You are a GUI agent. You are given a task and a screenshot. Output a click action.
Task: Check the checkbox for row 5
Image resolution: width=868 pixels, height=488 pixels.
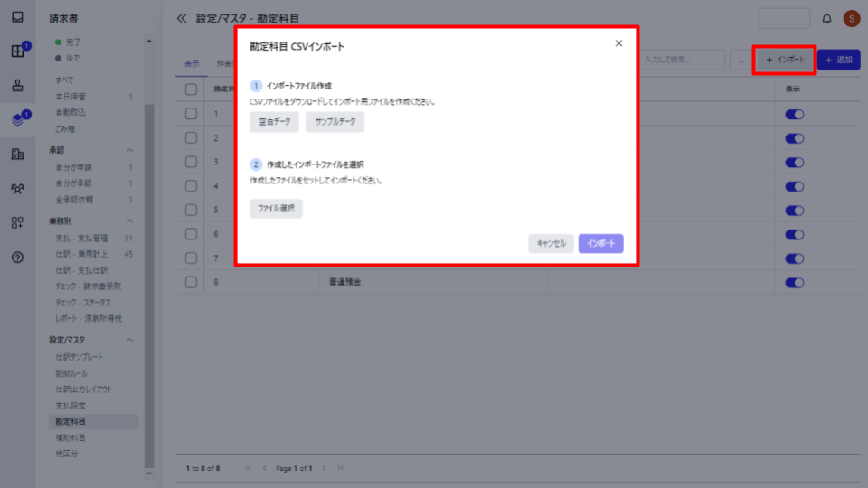point(191,210)
